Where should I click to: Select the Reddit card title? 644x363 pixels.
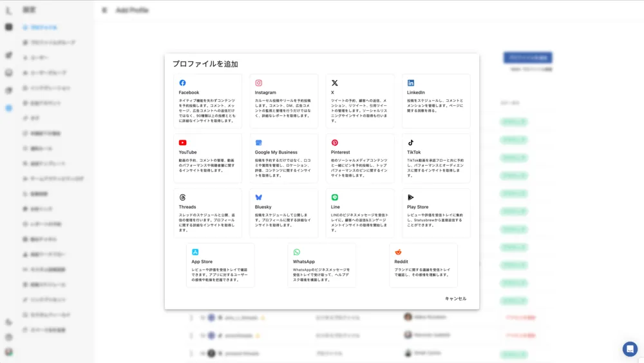coord(401,262)
